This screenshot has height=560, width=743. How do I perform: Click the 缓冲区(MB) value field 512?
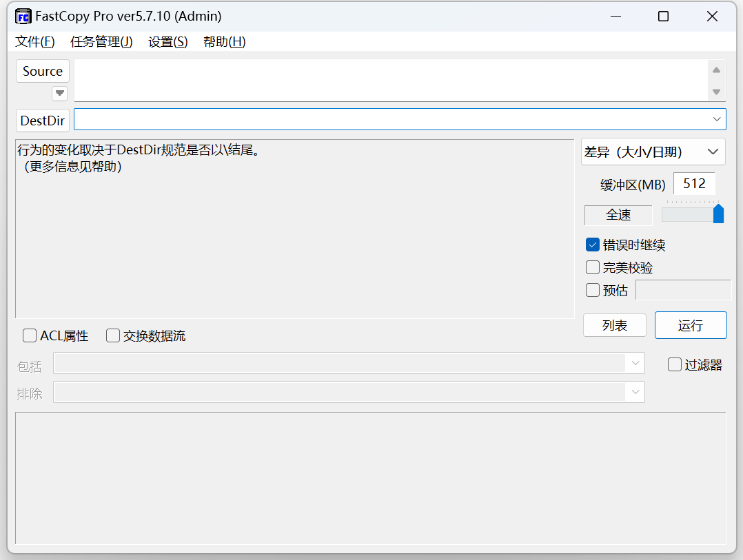694,184
